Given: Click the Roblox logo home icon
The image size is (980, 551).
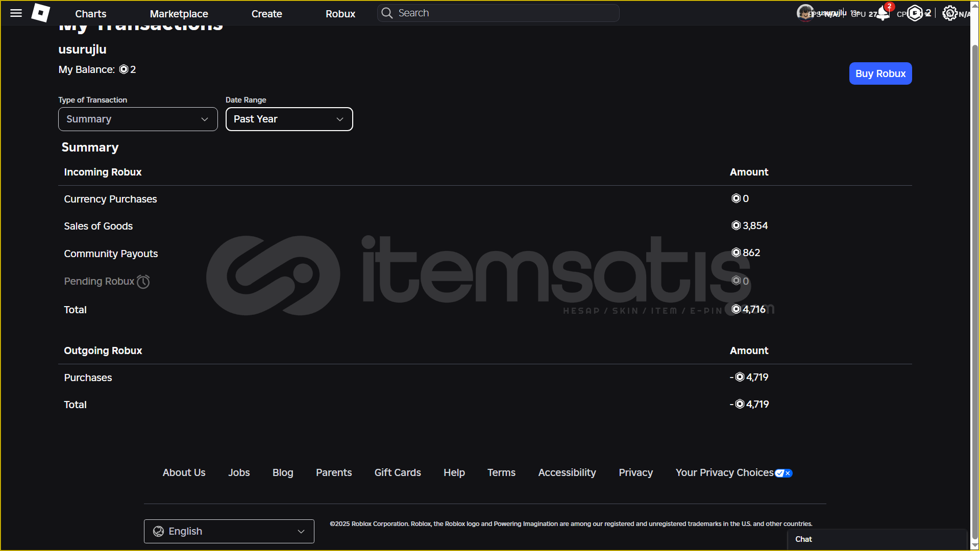Looking at the screenshot, I should pyautogui.click(x=40, y=13).
